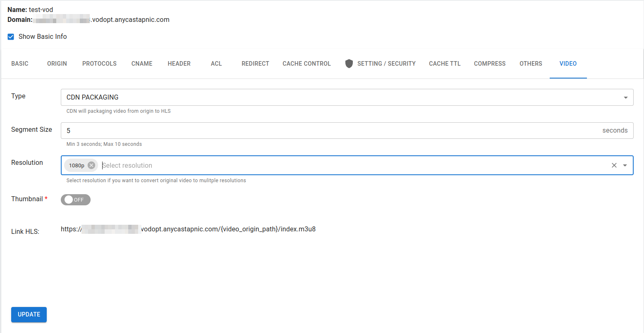Click the shield icon beside Setting / Security

[x=349, y=64]
